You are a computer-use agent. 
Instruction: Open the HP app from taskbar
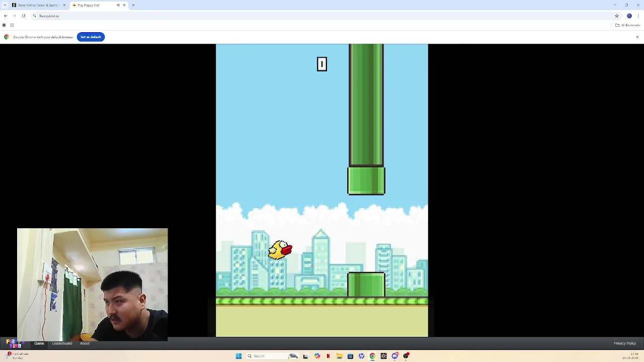pos(361,356)
